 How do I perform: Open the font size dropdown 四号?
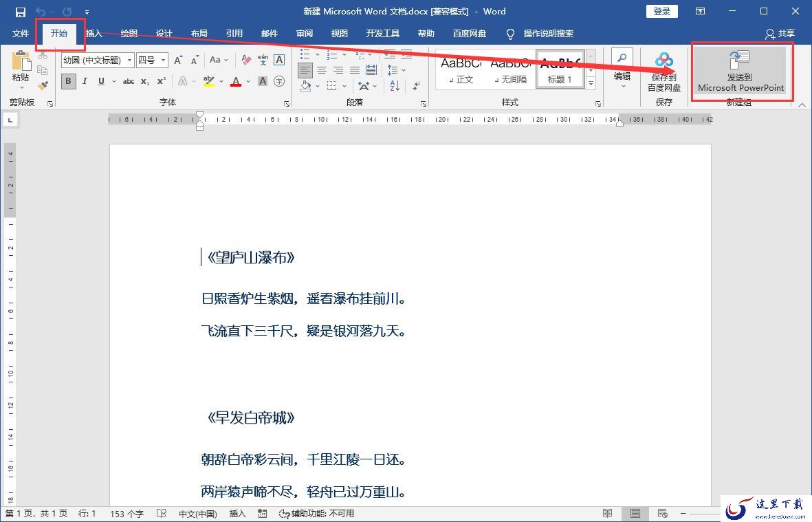point(152,60)
